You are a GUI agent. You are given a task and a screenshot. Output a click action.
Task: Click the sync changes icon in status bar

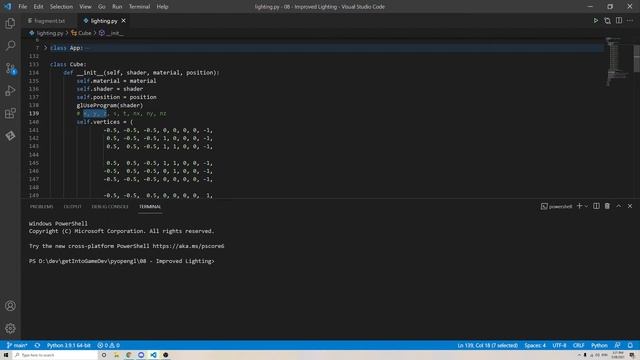[37, 345]
